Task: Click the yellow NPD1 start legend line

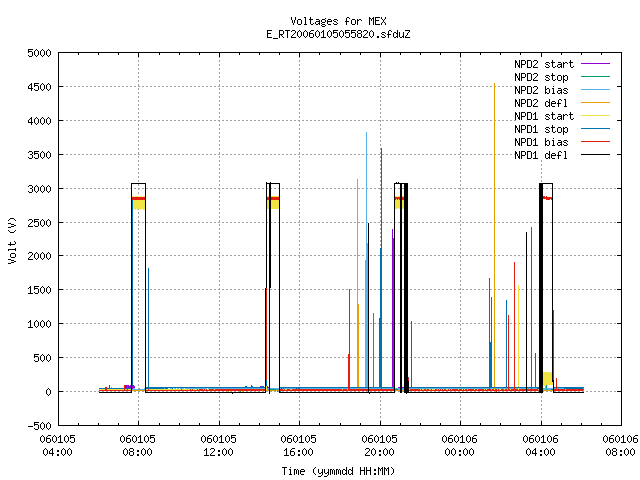Action: [595, 116]
